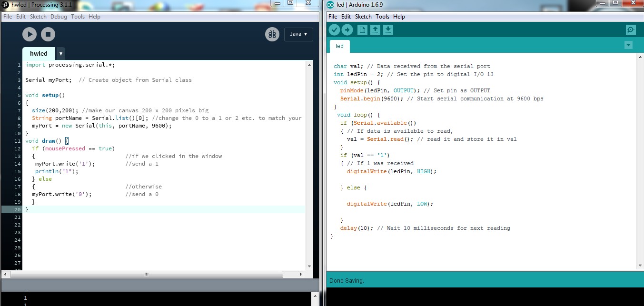This screenshot has width=644, height=306.
Task: Open Arduino Help menu
Action: (399, 17)
